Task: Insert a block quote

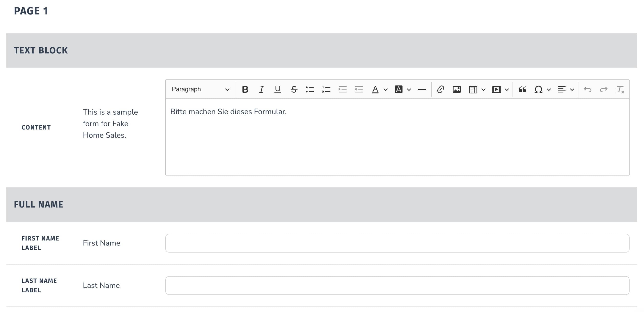Action: click(x=522, y=89)
